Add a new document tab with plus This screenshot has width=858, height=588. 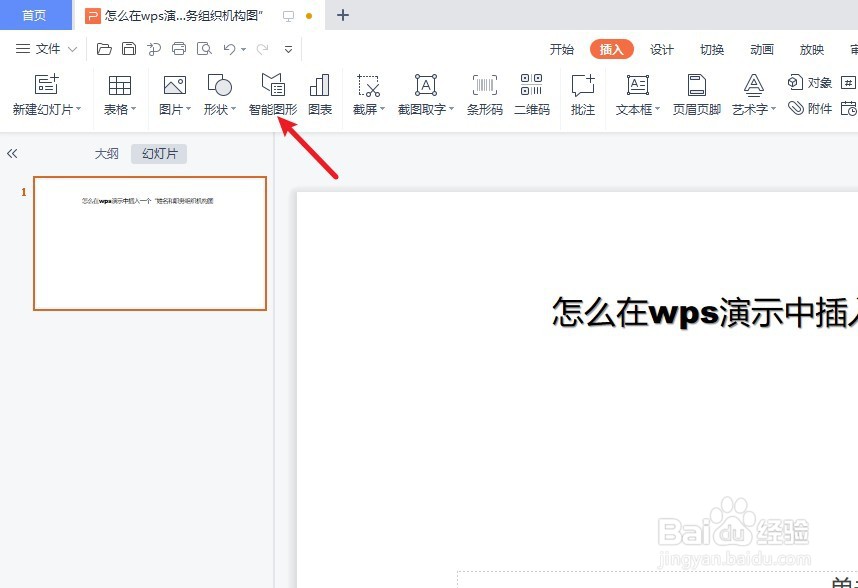(x=343, y=15)
